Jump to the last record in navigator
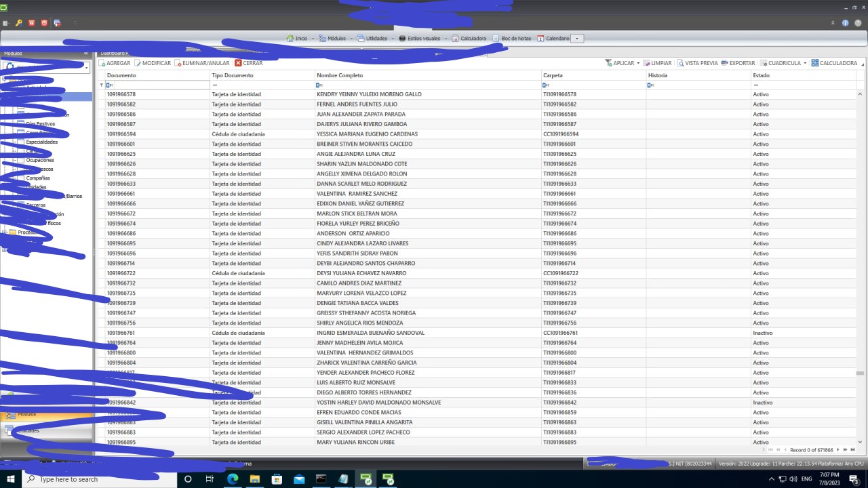This screenshot has width=868, height=488. pos(853,449)
